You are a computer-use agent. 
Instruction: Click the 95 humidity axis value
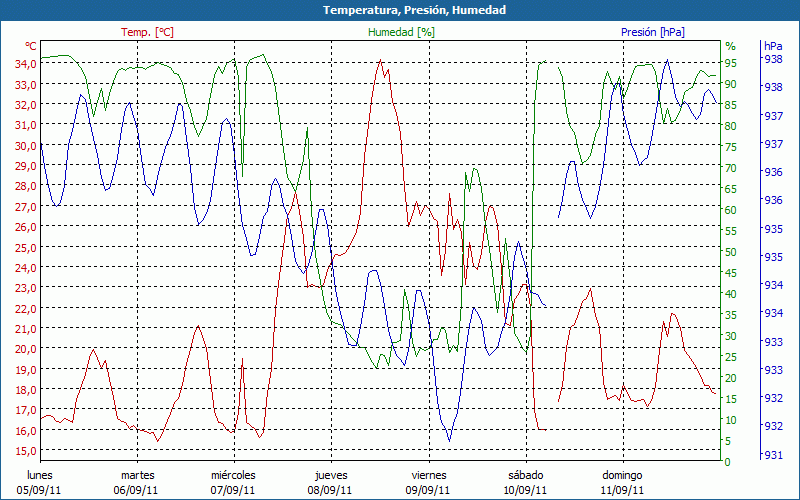click(x=731, y=64)
